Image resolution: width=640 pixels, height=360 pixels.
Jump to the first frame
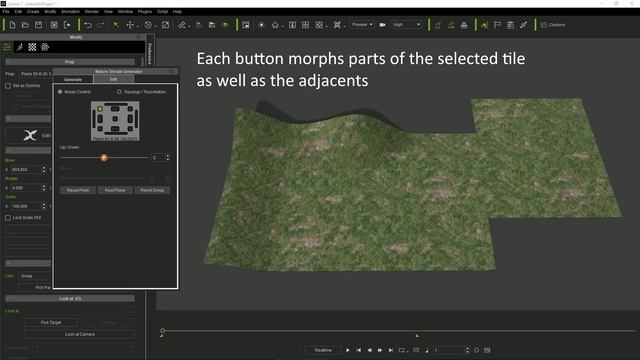pyautogui.click(x=358, y=350)
